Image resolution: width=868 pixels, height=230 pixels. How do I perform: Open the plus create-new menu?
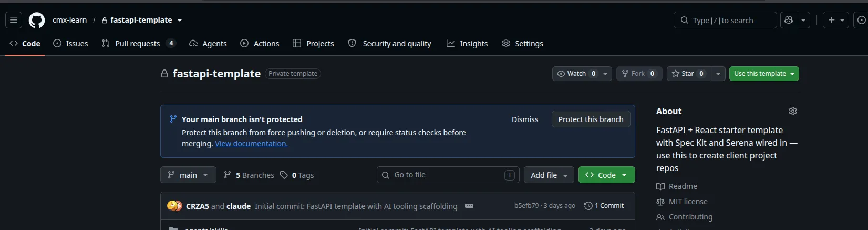tap(835, 20)
